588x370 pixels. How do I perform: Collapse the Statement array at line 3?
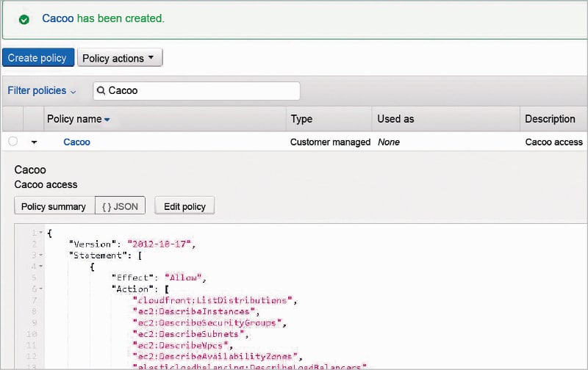pyautogui.click(x=40, y=255)
